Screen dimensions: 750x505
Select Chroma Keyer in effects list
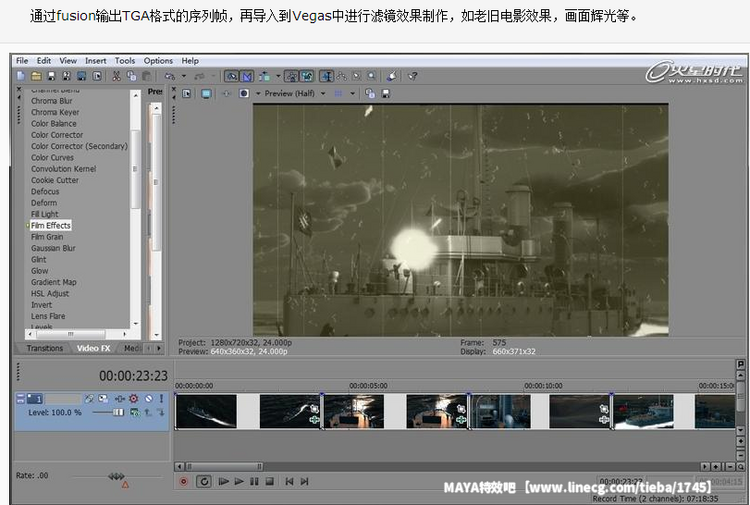tap(55, 112)
